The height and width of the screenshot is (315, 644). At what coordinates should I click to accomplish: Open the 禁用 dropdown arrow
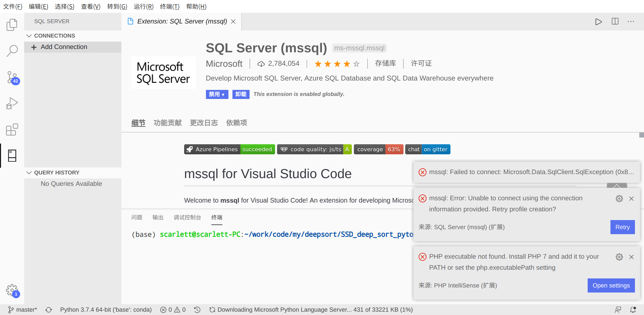coord(223,94)
